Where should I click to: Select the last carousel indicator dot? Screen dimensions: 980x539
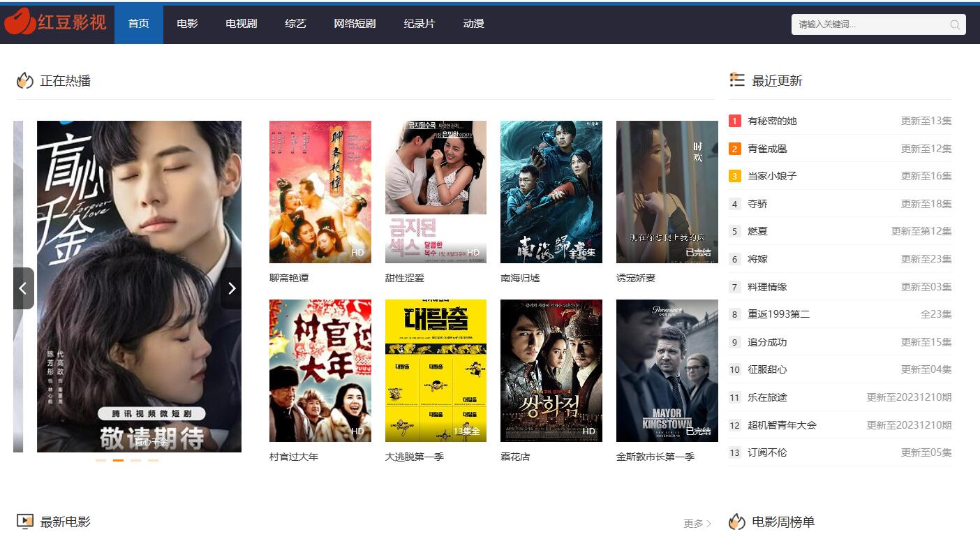click(153, 460)
